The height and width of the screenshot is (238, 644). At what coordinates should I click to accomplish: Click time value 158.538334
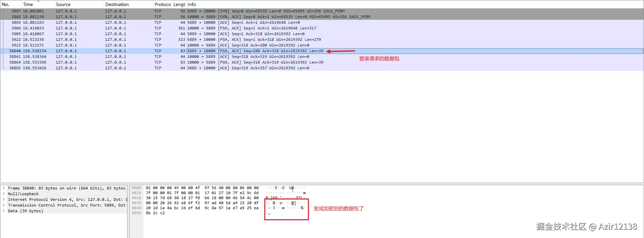[35, 51]
